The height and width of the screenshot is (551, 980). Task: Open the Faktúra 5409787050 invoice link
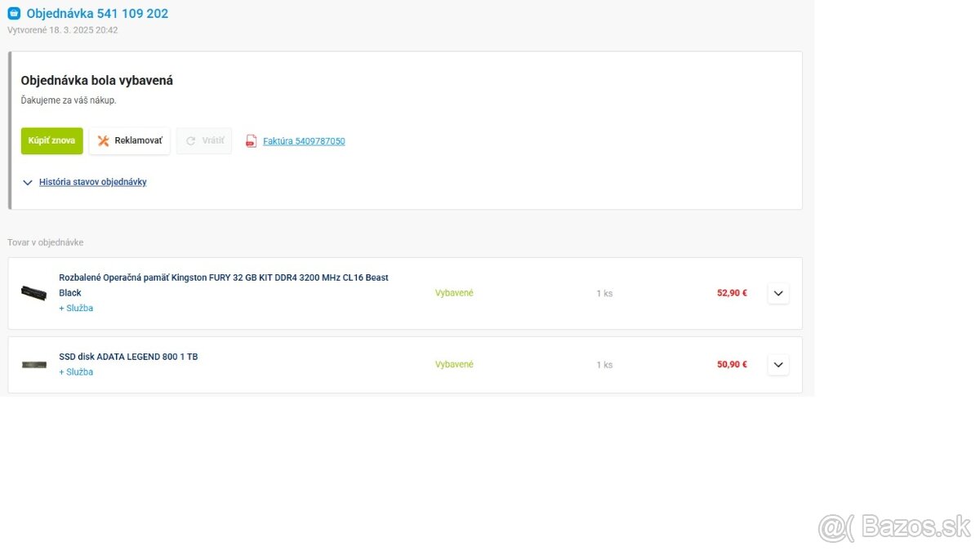coord(304,141)
